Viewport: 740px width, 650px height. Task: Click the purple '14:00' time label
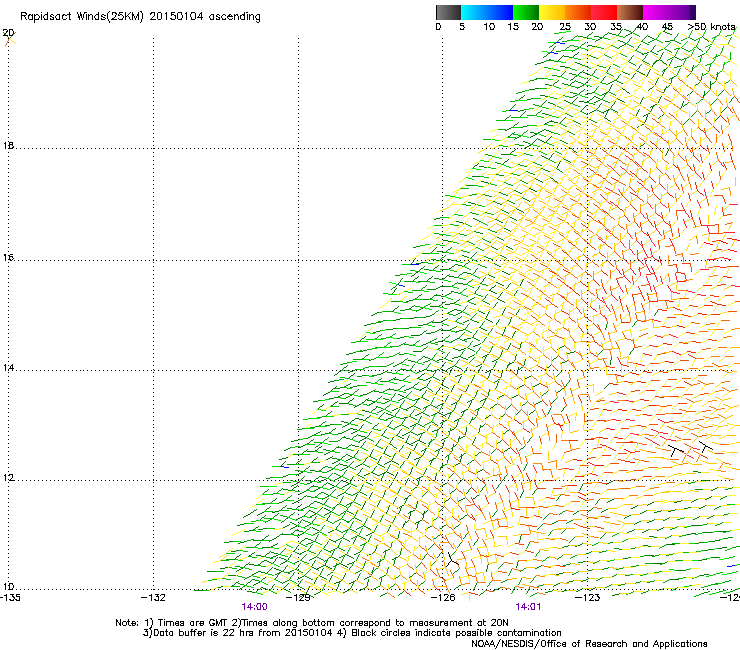(x=254, y=607)
